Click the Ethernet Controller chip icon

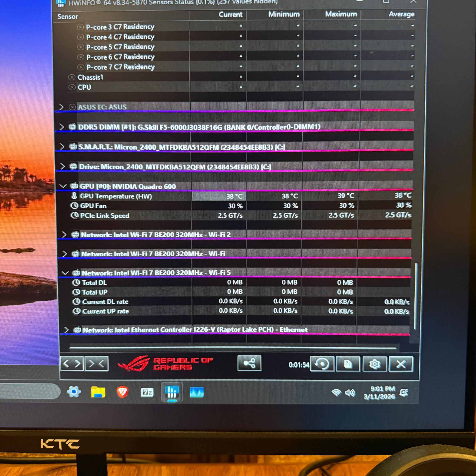(77, 330)
